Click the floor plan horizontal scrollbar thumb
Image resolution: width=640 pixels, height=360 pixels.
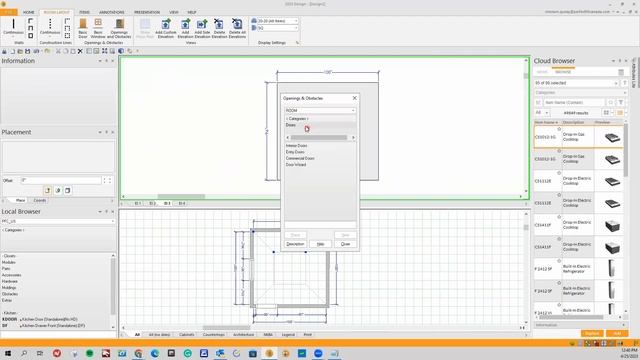pyautogui.click(x=227, y=327)
